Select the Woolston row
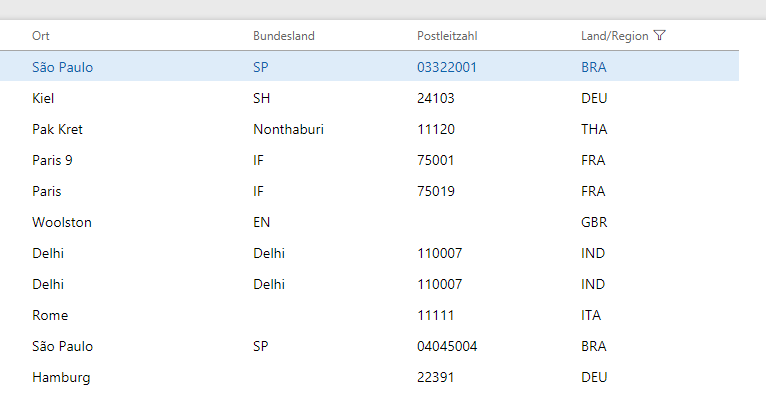 [62, 223]
